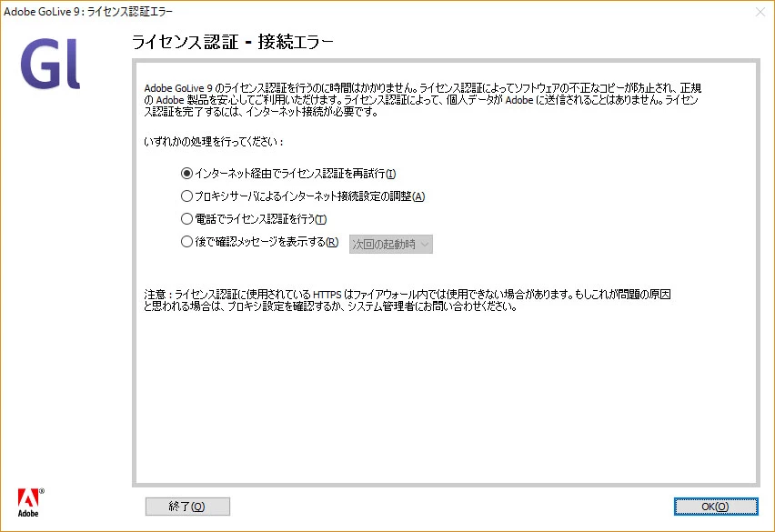Click the 注意 firewall HTTPS note text
The image size is (775, 532).
408,300
